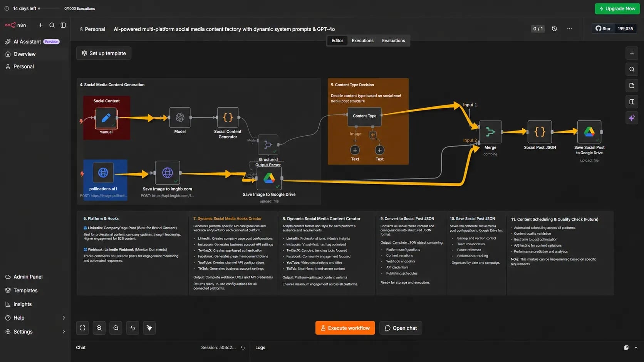Click the Open chat button
This screenshot has width=644, height=362.
401,328
